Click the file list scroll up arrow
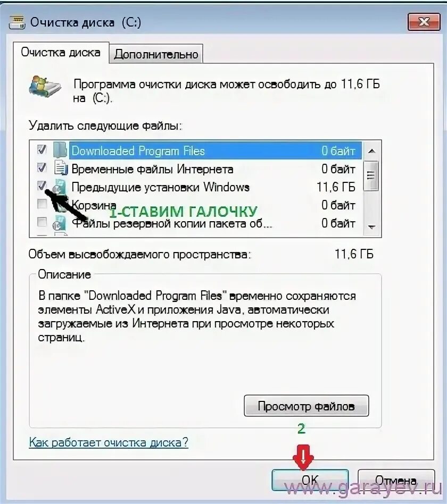 tap(371, 151)
